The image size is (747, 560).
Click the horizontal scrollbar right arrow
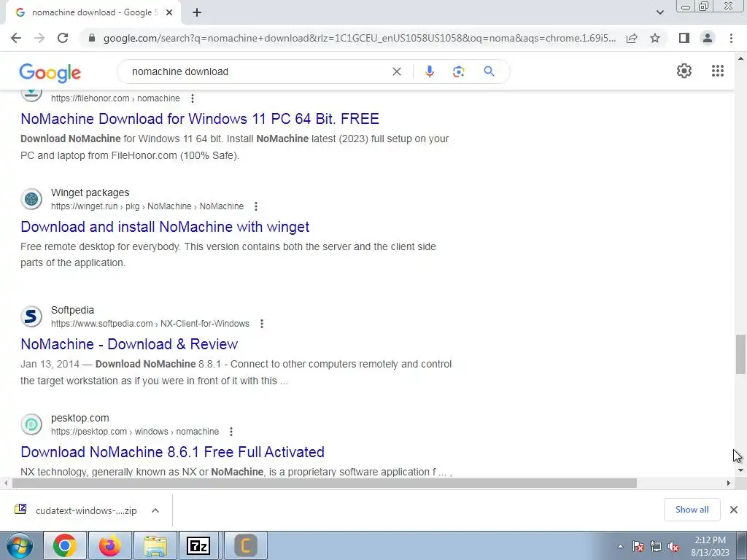(729, 483)
